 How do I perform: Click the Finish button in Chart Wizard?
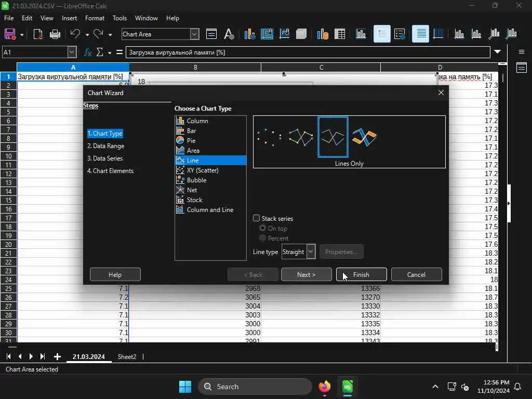click(x=362, y=274)
